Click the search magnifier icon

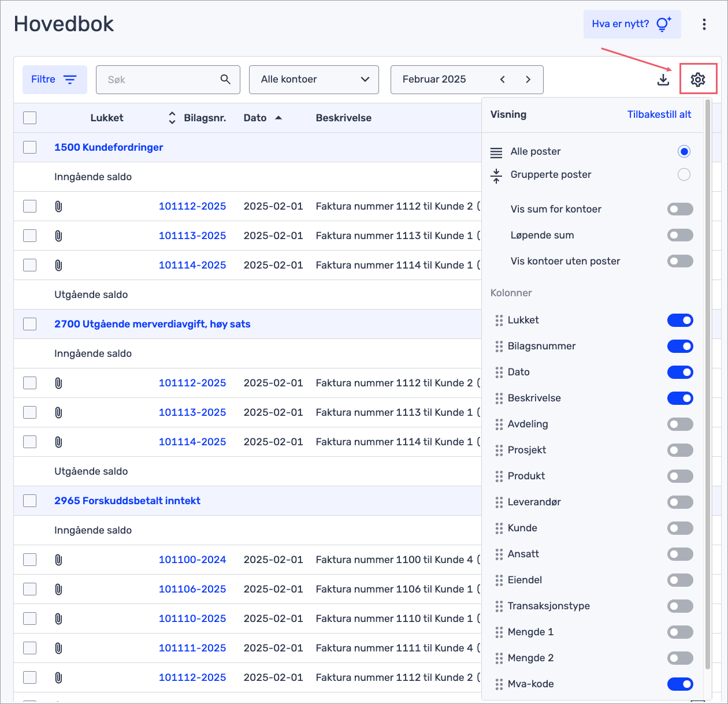click(225, 79)
